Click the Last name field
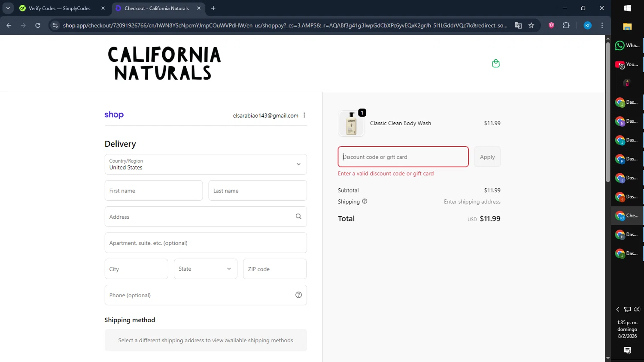The height and width of the screenshot is (362, 644). (x=258, y=190)
